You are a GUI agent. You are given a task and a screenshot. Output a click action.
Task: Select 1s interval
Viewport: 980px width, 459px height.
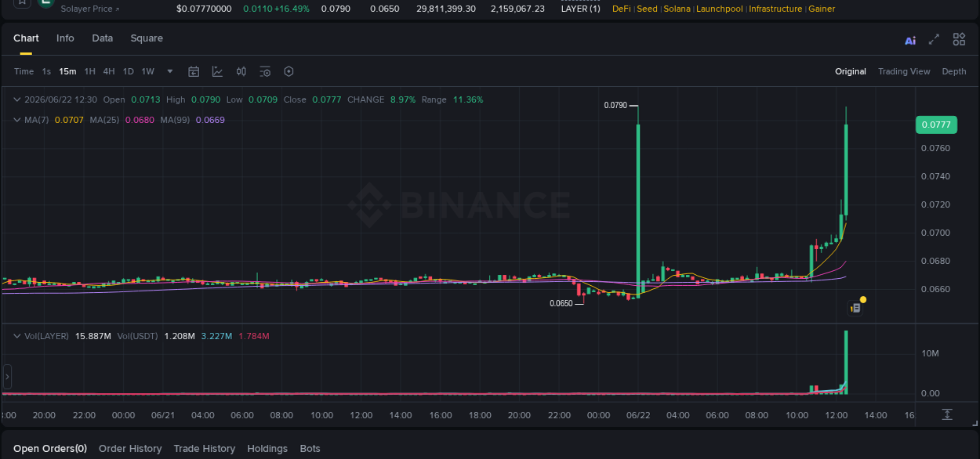pos(46,71)
